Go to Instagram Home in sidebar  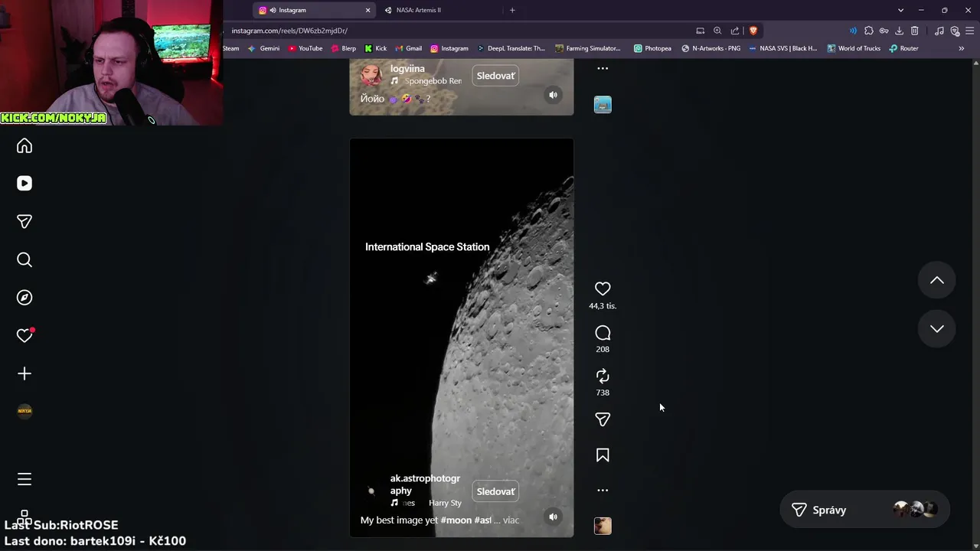(24, 145)
